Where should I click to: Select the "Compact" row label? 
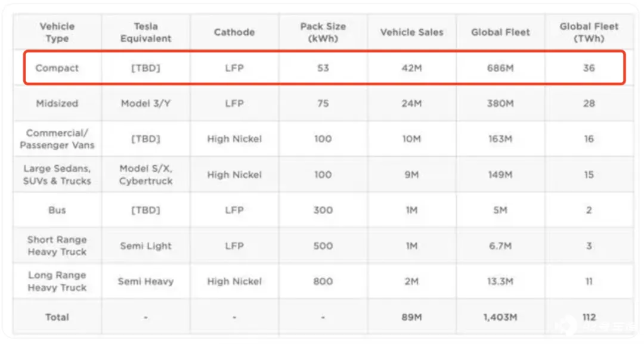(57, 68)
